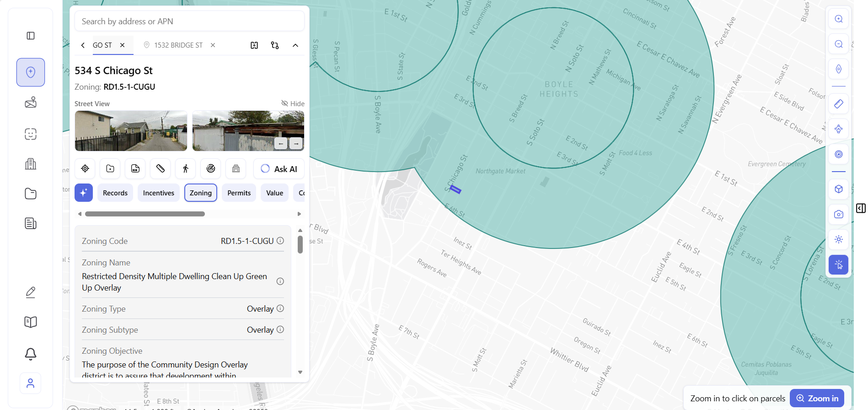Toggle parcel click cursor tool

839,264
